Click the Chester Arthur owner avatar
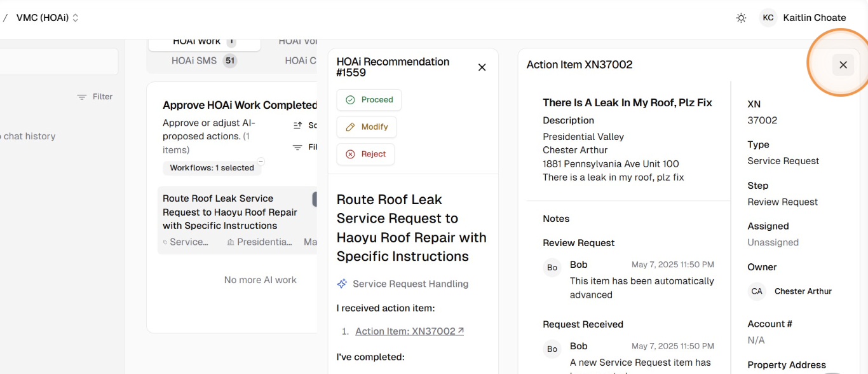This screenshot has height=374, width=868. [x=756, y=291]
